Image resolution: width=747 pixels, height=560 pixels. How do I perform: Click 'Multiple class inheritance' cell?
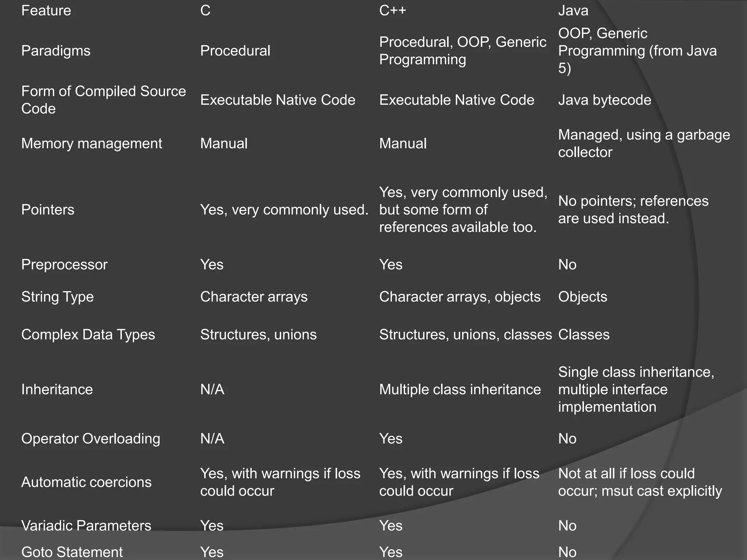pyautogui.click(x=460, y=389)
